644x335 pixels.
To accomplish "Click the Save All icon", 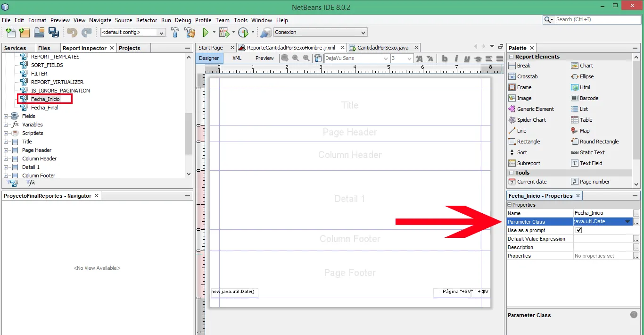I will [54, 33].
